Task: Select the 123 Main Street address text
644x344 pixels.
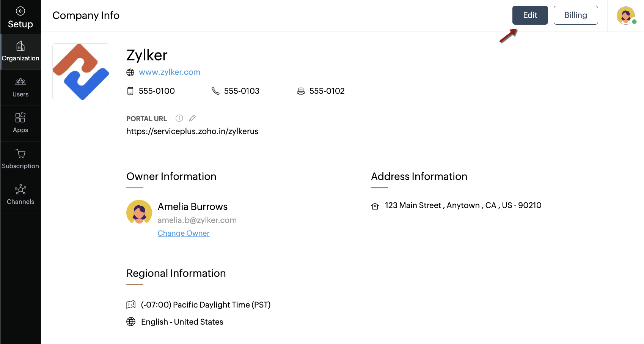Action: pos(463,205)
